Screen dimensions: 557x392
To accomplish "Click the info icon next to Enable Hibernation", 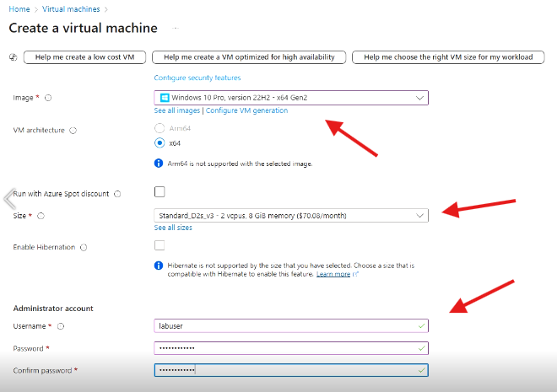I will 84,247.
